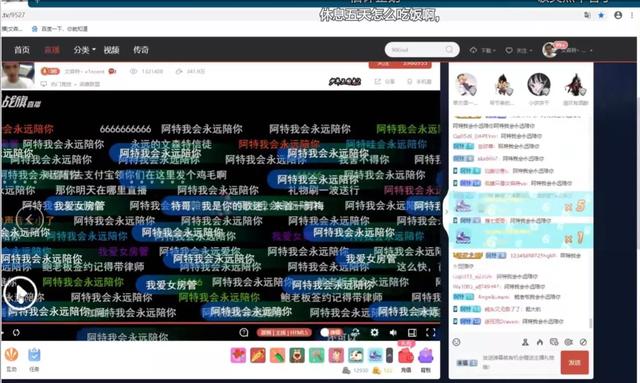Click the back arrow circle on video
This screenshot has height=383, width=640.
point(29,220)
